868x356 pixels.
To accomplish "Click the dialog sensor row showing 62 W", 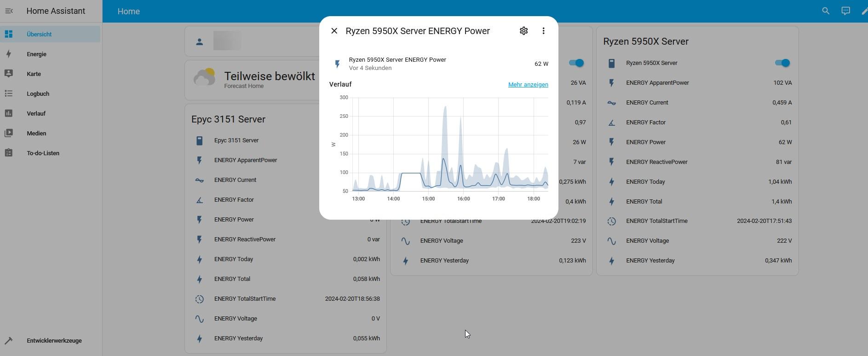I will (x=439, y=64).
